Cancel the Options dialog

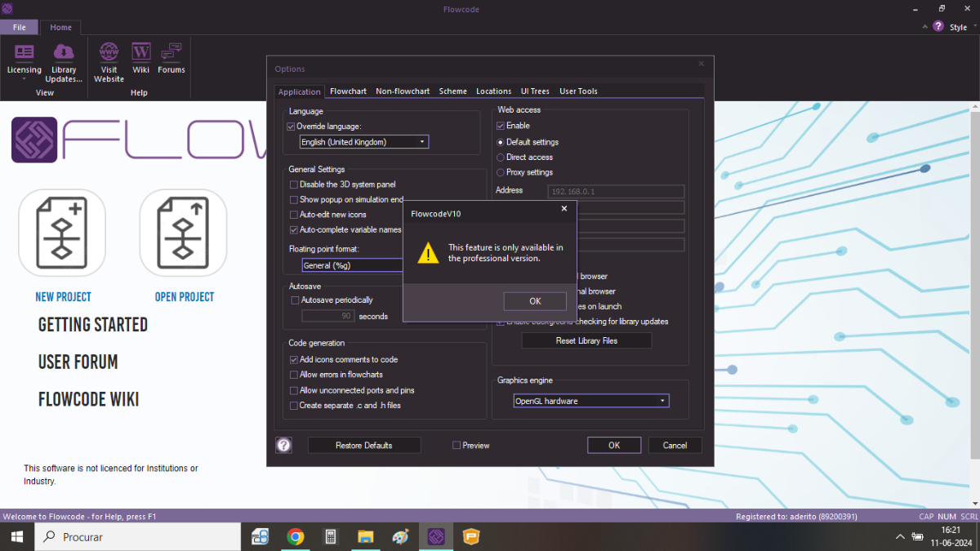[675, 446]
